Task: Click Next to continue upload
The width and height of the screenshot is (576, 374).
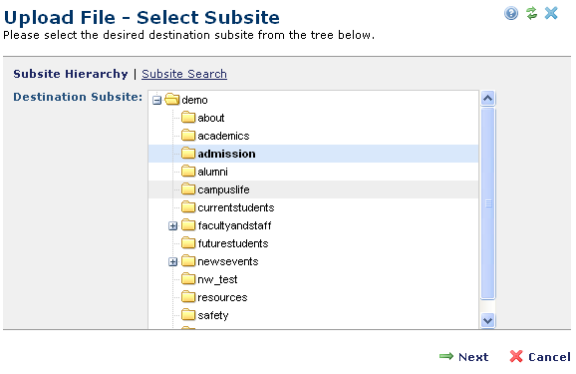Action: coord(464,356)
